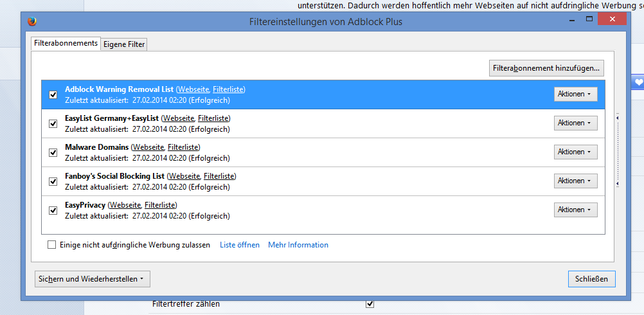Open 'Sichern und Wiederherstellen' dropdown

[x=93, y=279]
